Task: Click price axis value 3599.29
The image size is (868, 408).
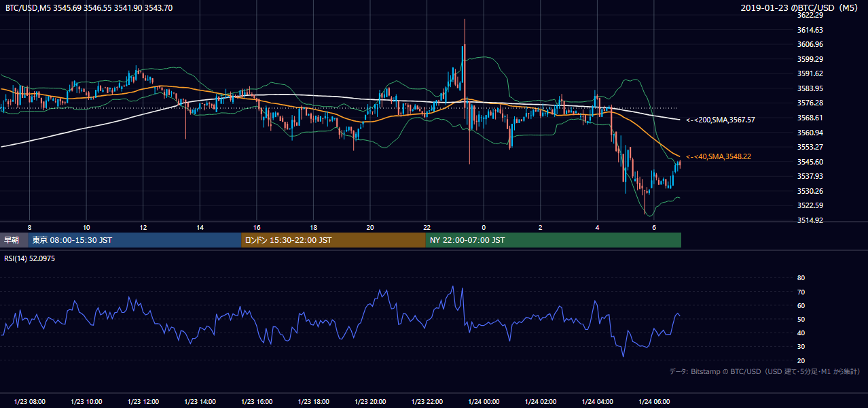Action: [811, 59]
